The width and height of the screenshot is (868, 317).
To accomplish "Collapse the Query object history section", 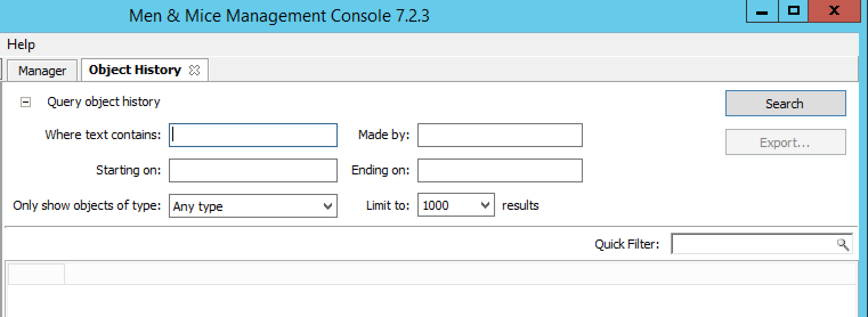I will tap(25, 103).
